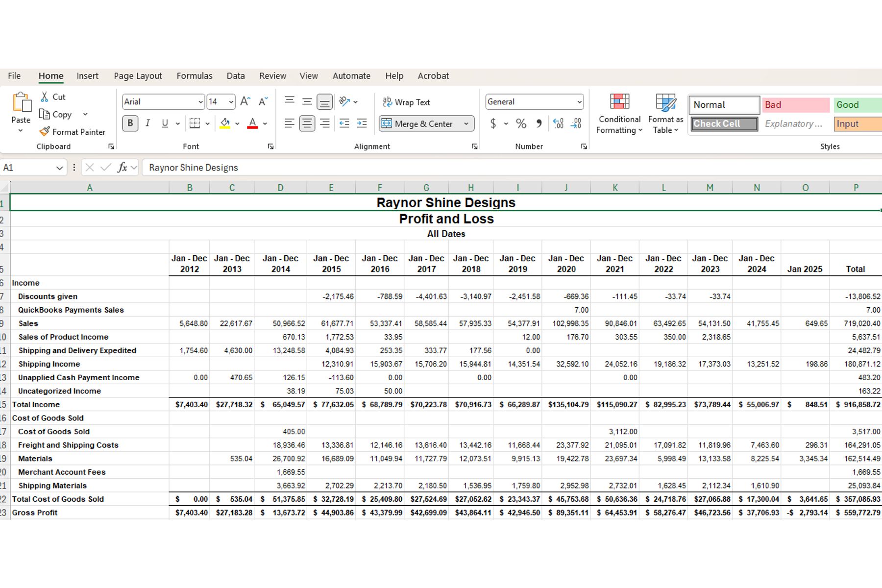Click the red Font Color A
This screenshot has width=882, height=588.
point(252,123)
